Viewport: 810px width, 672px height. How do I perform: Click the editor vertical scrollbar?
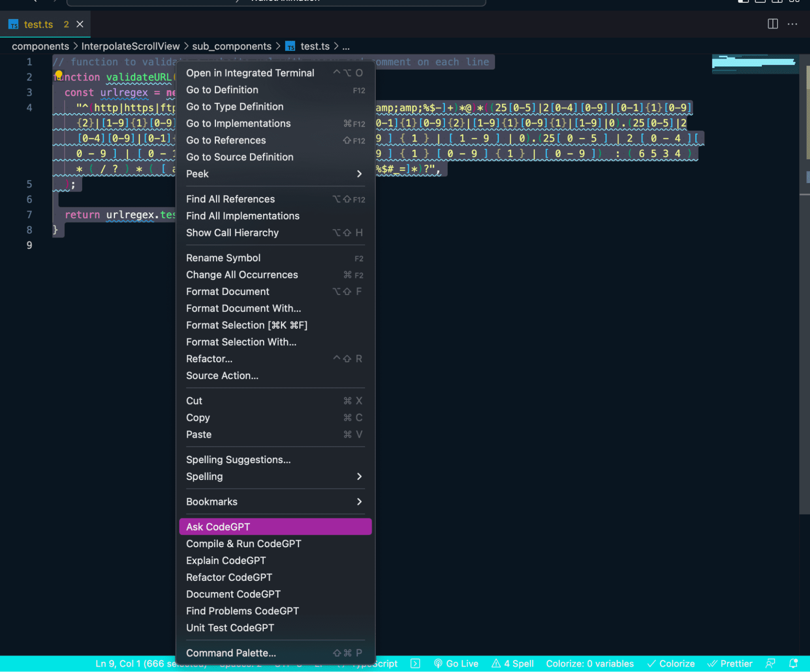pos(804,284)
